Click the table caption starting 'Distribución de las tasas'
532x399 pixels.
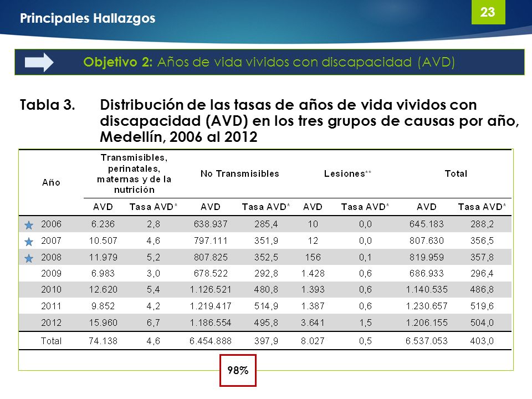[x=309, y=121]
